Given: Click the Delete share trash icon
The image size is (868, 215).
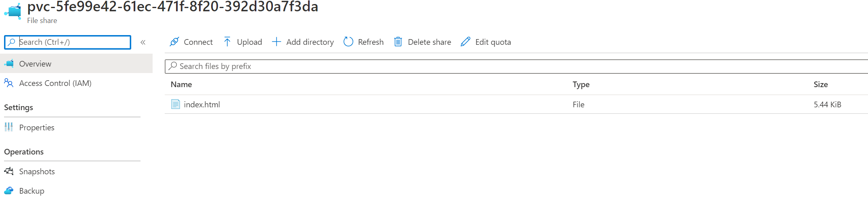Looking at the screenshot, I should tap(398, 42).
